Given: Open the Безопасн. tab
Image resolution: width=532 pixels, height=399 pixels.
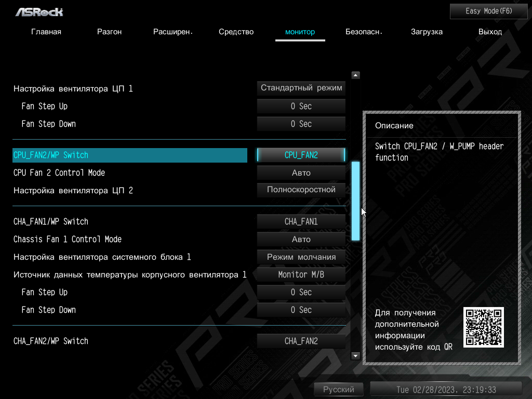Looking at the screenshot, I should (364, 32).
